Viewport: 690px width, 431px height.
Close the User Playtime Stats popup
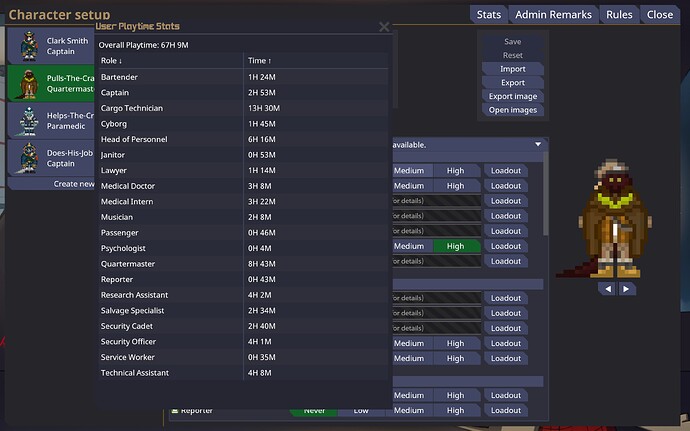click(384, 27)
